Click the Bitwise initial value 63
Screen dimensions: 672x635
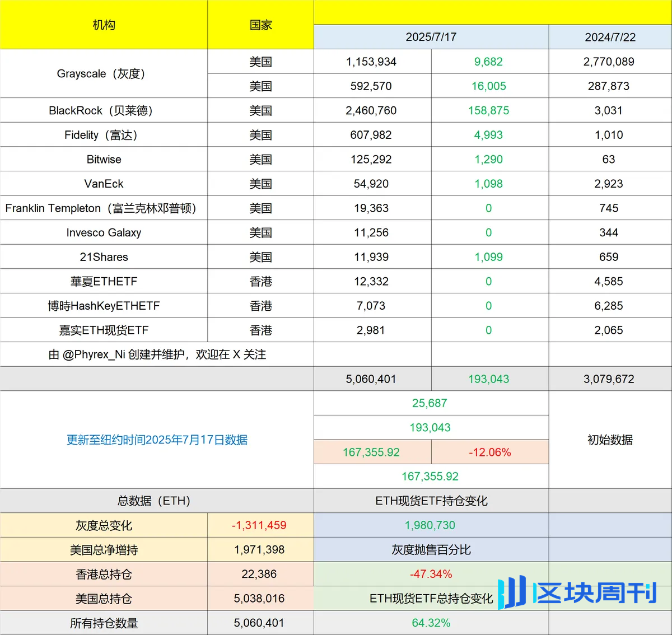(x=609, y=160)
